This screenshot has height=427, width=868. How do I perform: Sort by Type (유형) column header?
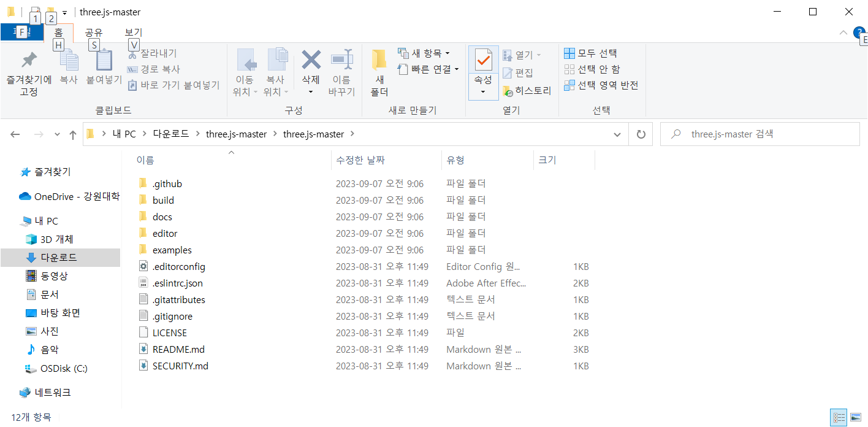pyautogui.click(x=487, y=160)
